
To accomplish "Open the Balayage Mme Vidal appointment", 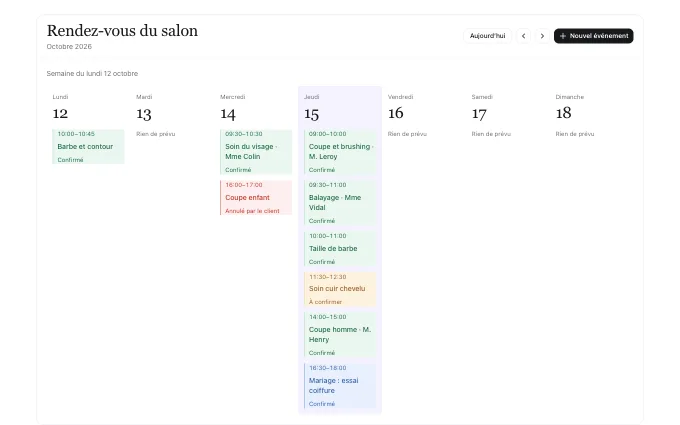I will click(340, 203).
